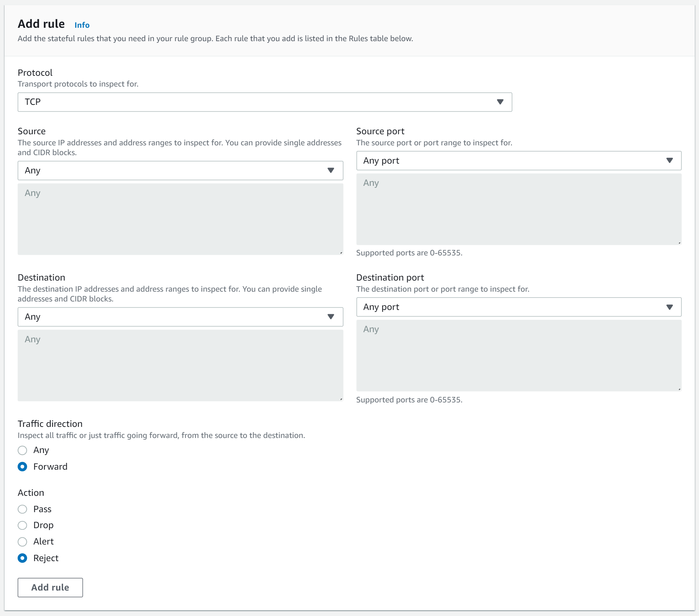Choose the Drop action radio button
The width and height of the screenshot is (699, 616).
[x=23, y=525]
